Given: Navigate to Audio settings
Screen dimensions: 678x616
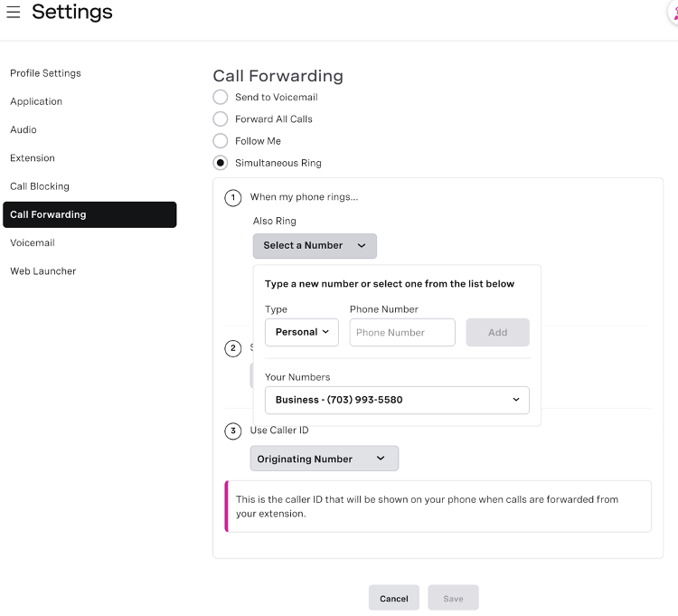Looking at the screenshot, I should pos(24,129).
